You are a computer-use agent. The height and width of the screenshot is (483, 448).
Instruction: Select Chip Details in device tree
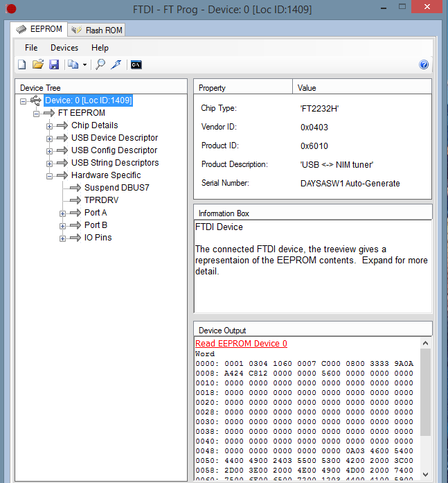coord(94,125)
